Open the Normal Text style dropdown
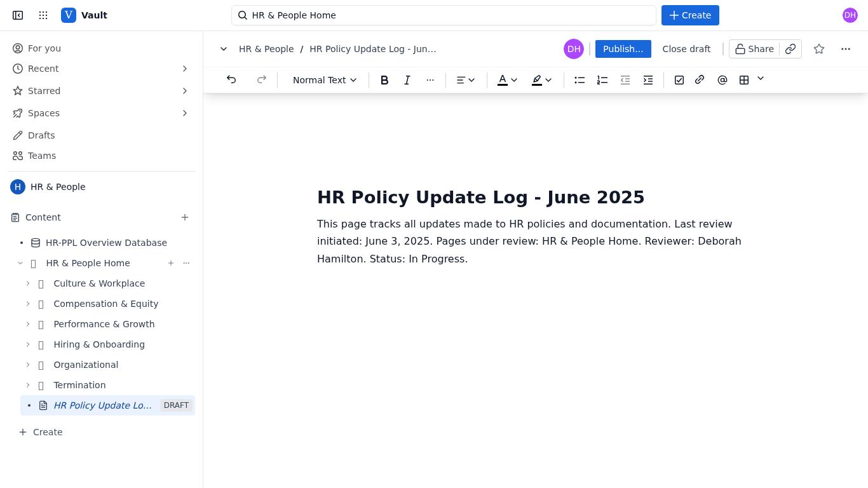This screenshot has width=868, height=488. click(325, 80)
